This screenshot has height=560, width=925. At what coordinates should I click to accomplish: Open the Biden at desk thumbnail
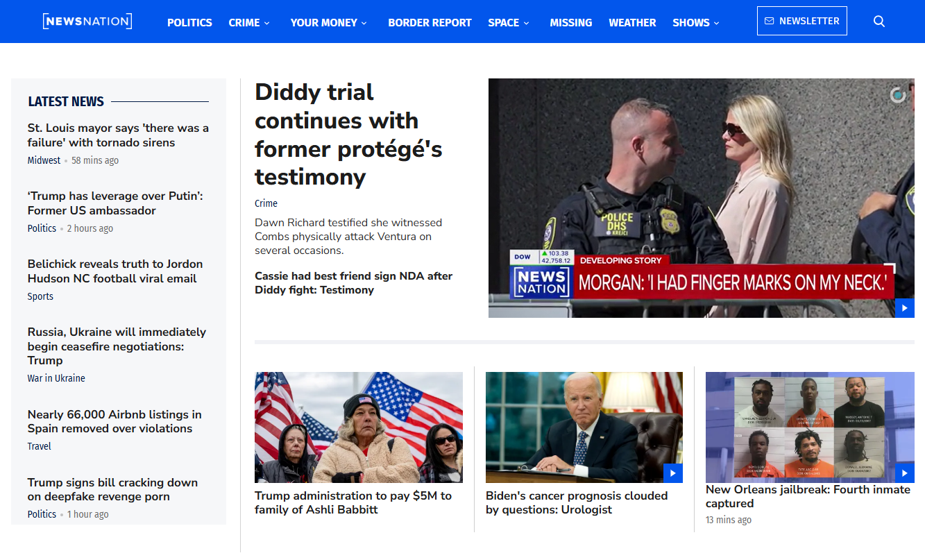pyautogui.click(x=584, y=427)
